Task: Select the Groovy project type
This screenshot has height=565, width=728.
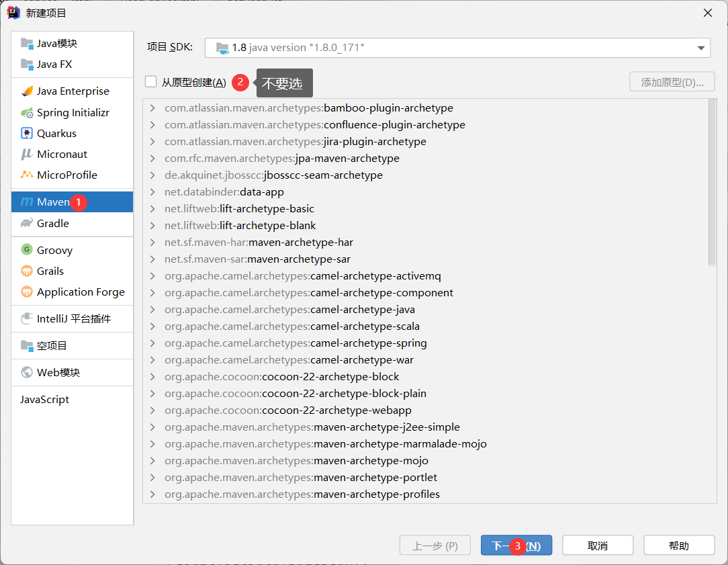Action: point(73,250)
